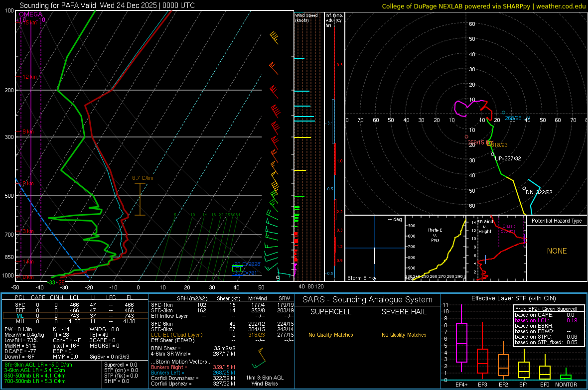Click the 'LowRH = 73%' value
Screen dimensions: 588x390
click(20, 341)
